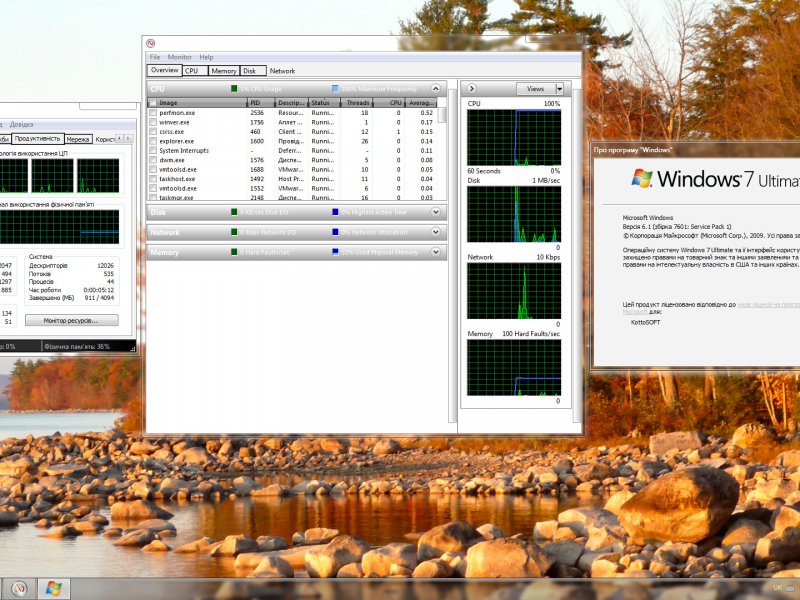Click the green CPU Usage indicator square
The image size is (800, 600).
tap(234, 89)
